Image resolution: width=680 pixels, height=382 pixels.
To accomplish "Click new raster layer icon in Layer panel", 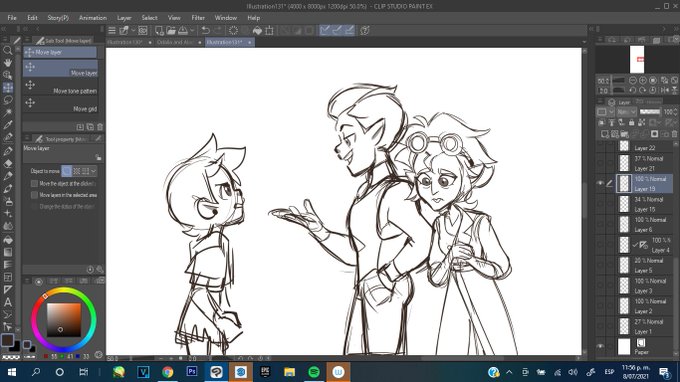I will [x=605, y=134].
